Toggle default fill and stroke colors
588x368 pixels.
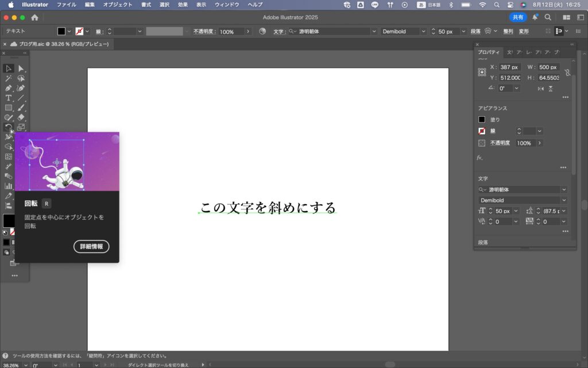(5, 232)
